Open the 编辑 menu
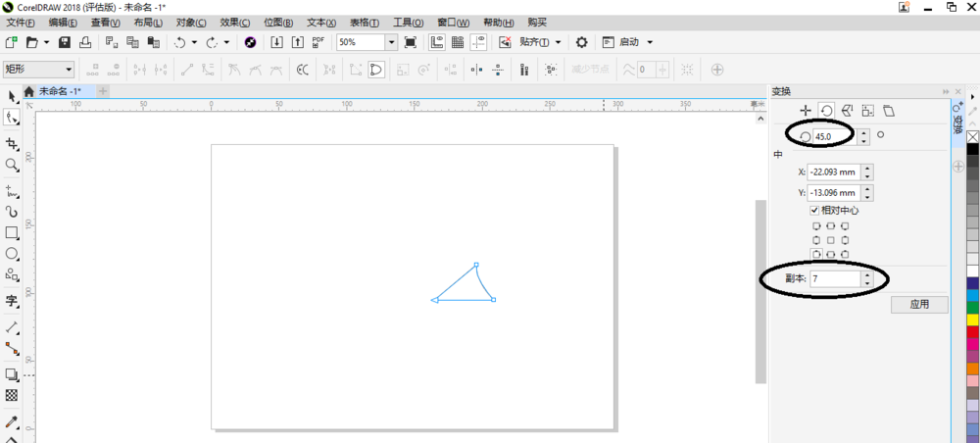This screenshot has height=443, width=980. [x=63, y=23]
